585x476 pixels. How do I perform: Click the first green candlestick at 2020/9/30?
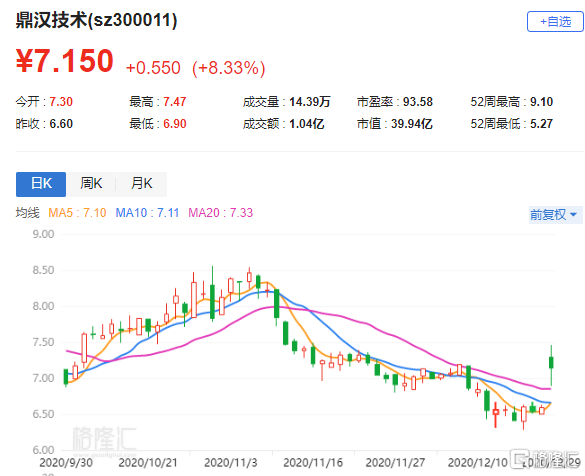(x=66, y=377)
